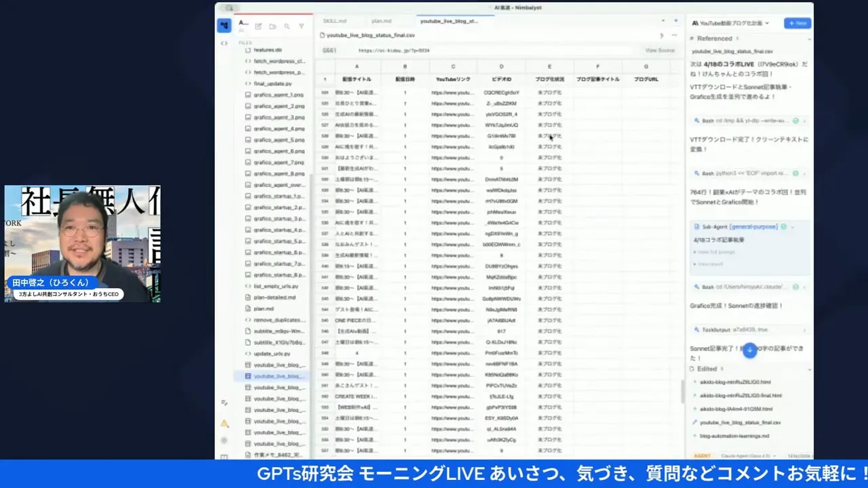The width and height of the screenshot is (868, 488).
Task: Click the filter icon in the file panel
Action: (x=301, y=26)
